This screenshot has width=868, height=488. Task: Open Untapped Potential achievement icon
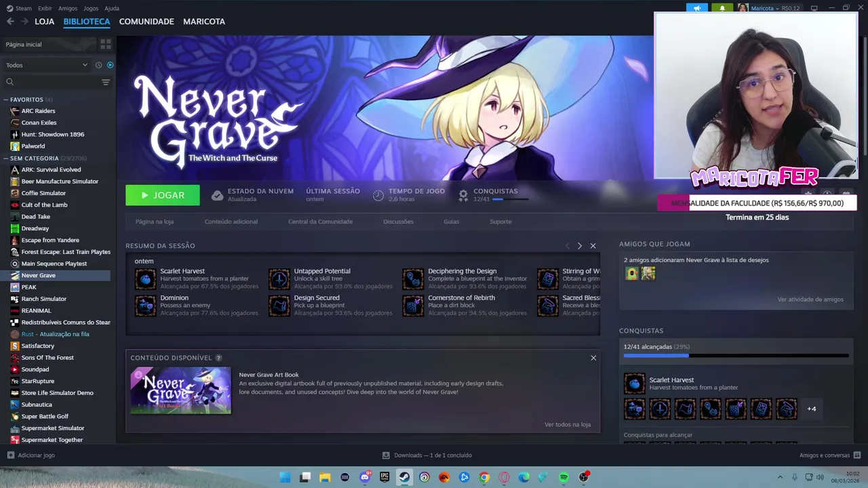[279, 279]
